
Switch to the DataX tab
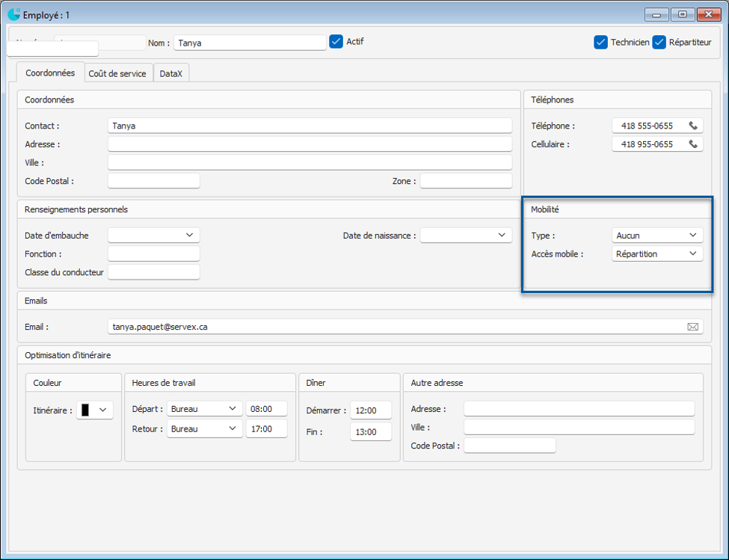171,73
